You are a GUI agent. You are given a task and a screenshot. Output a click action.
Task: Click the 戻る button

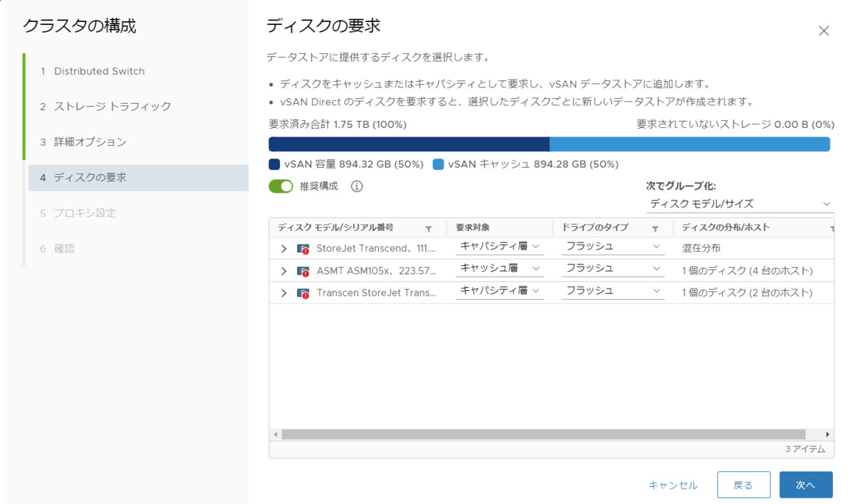click(x=744, y=484)
